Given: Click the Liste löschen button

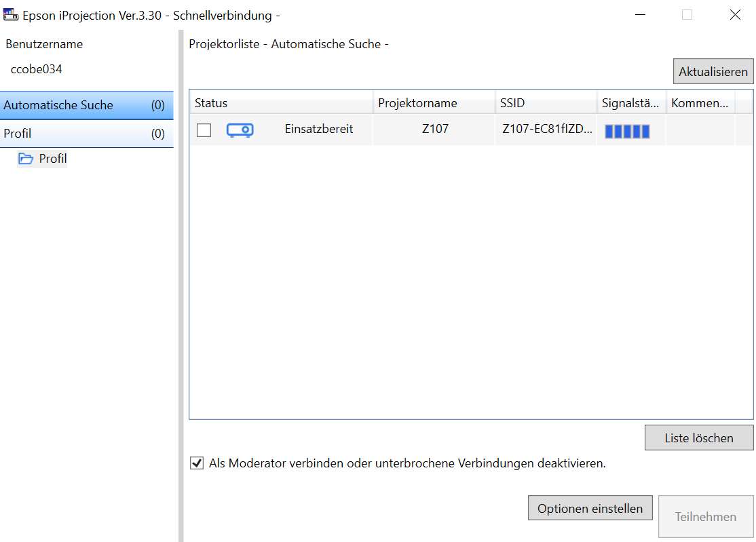Looking at the screenshot, I should [x=699, y=438].
